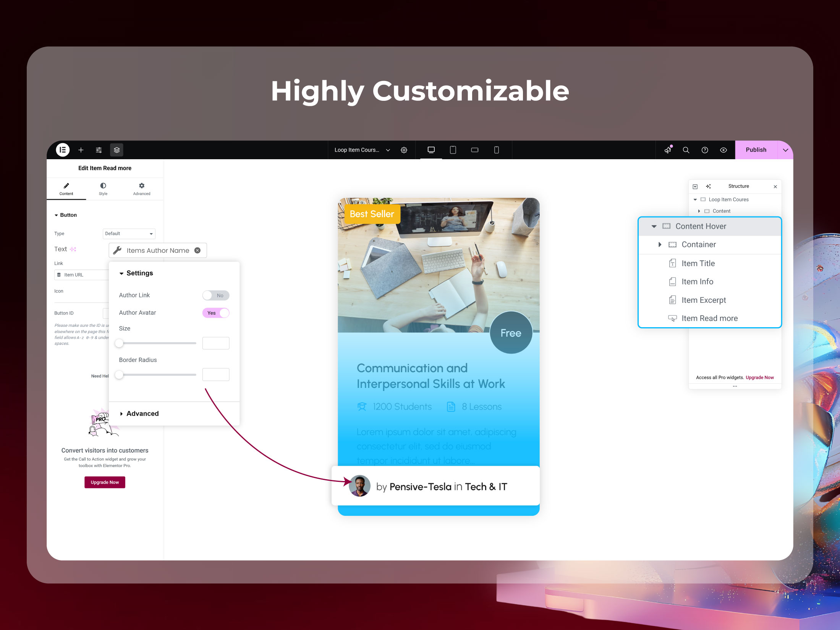
Task: Toggle the Structure layers icon in top bar
Action: click(117, 150)
